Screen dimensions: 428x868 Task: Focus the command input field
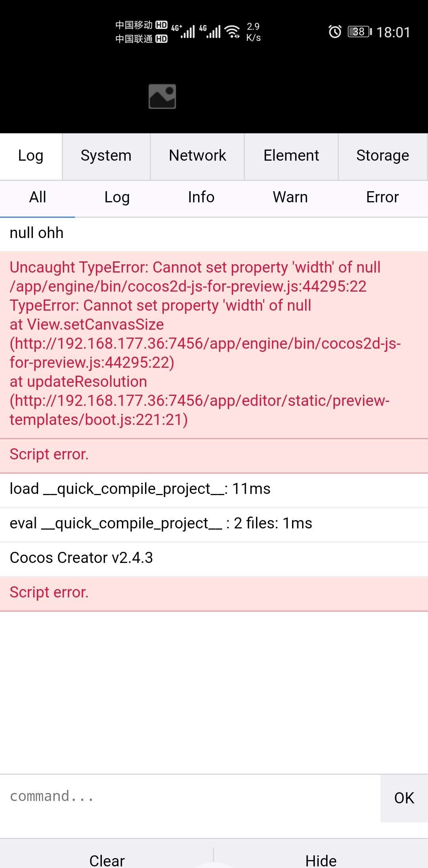click(190, 797)
